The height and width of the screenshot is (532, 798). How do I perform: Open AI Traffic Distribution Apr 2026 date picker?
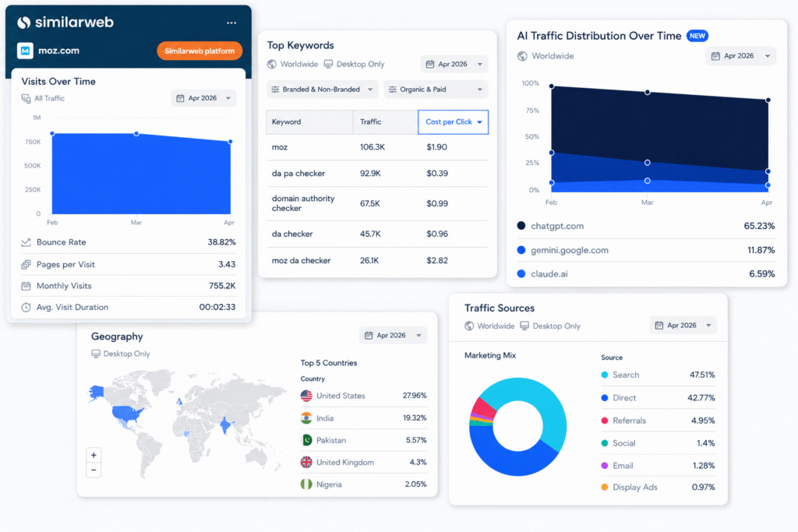[x=740, y=56]
